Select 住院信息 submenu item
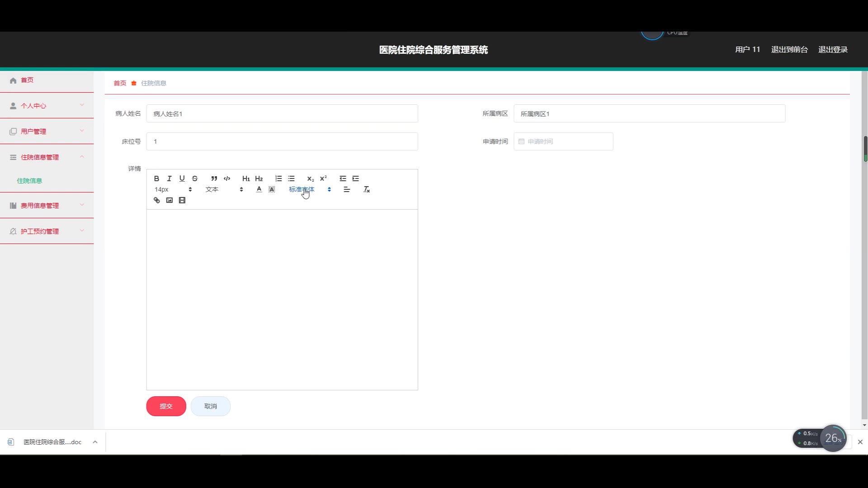Viewport: 868px width, 488px height. (x=29, y=181)
